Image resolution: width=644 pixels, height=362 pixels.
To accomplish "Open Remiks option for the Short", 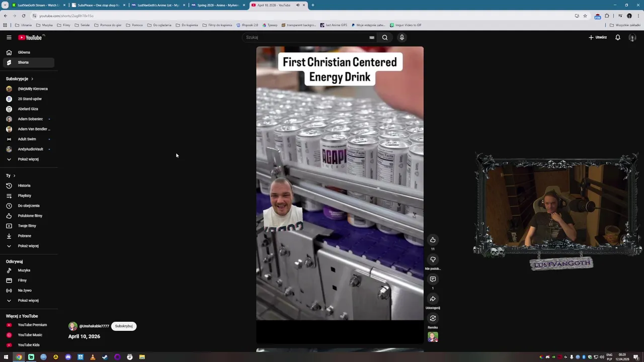I will (433, 318).
